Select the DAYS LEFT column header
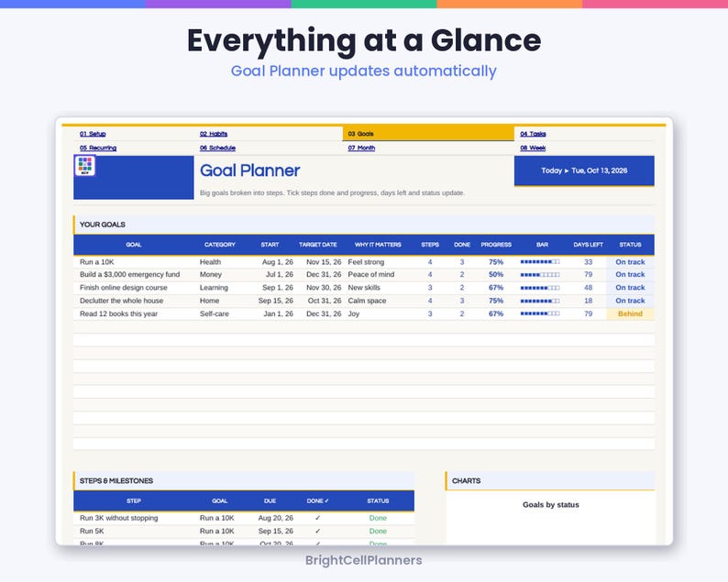 589,245
